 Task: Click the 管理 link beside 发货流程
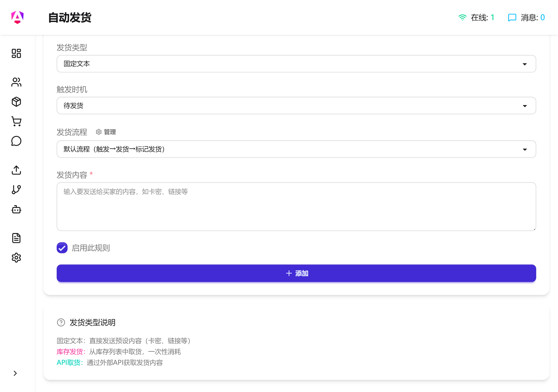pyautogui.click(x=109, y=132)
